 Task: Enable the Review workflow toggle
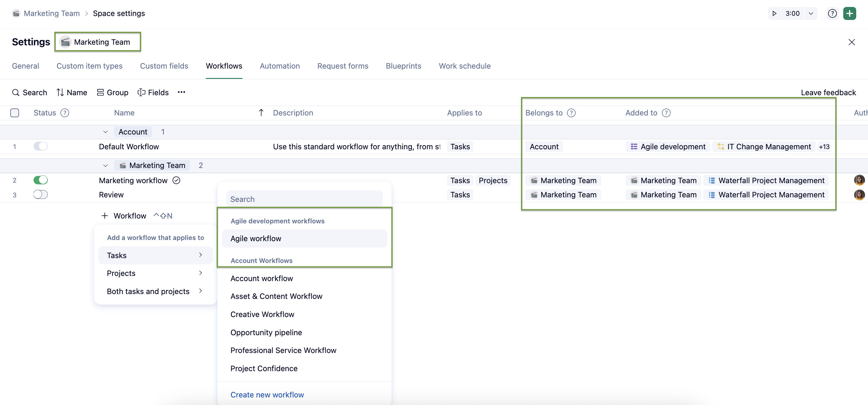(40, 195)
